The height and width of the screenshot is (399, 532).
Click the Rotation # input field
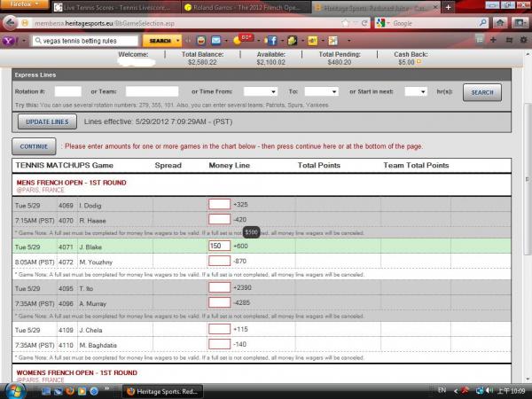click(67, 91)
